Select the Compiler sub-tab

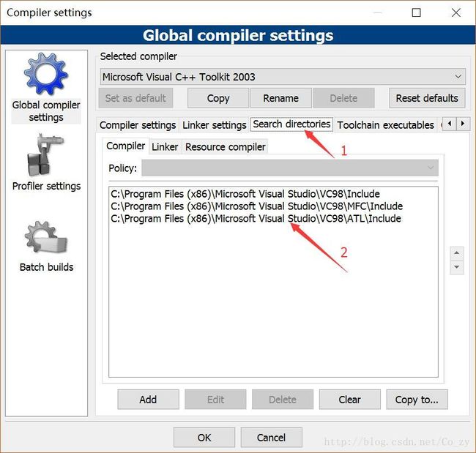[125, 146]
